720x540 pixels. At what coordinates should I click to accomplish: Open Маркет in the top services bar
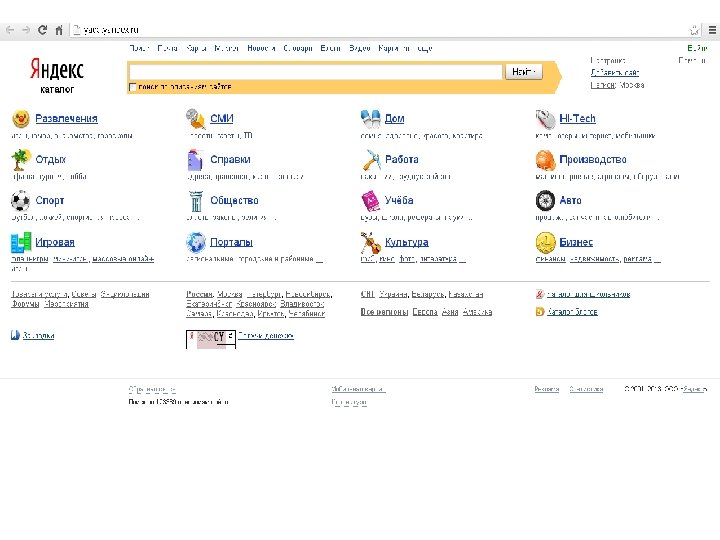tap(226, 48)
